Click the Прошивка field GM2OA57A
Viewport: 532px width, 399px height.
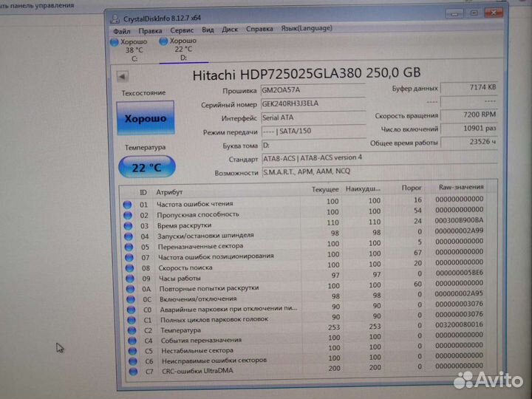pyautogui.click(x=313, y=90)
